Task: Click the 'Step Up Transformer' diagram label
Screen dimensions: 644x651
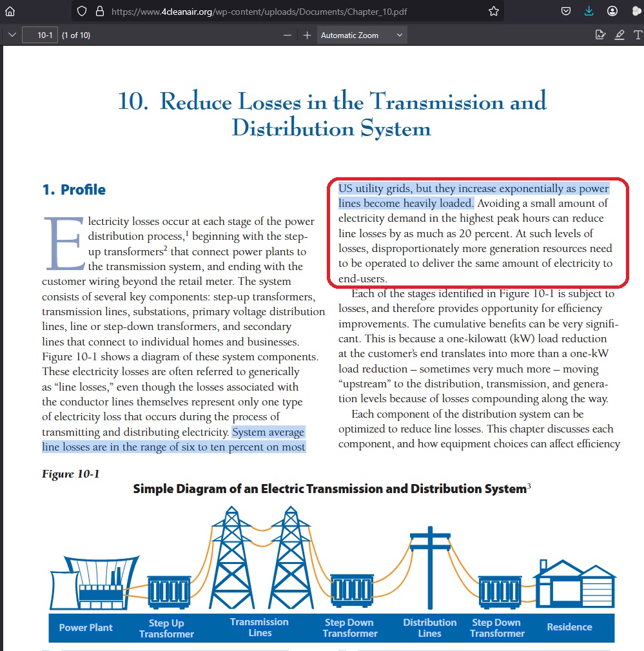Action: pyautogui.click(x=166, y=628)
